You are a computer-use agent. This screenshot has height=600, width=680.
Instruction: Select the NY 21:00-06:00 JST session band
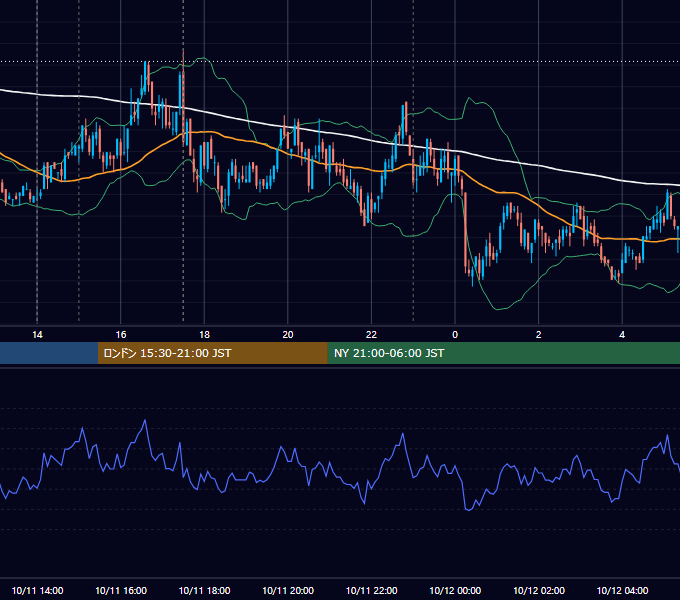tap(503, 353)
